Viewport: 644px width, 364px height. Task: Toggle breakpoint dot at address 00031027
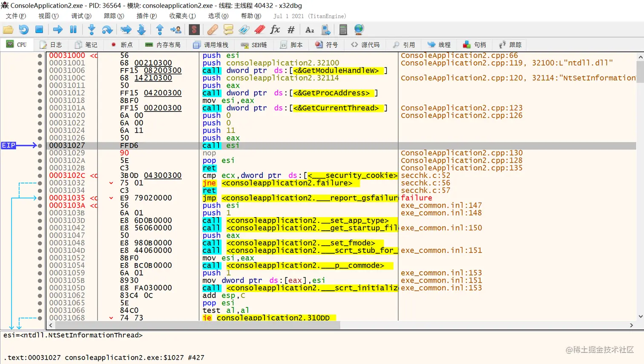(x=40, y=146)
